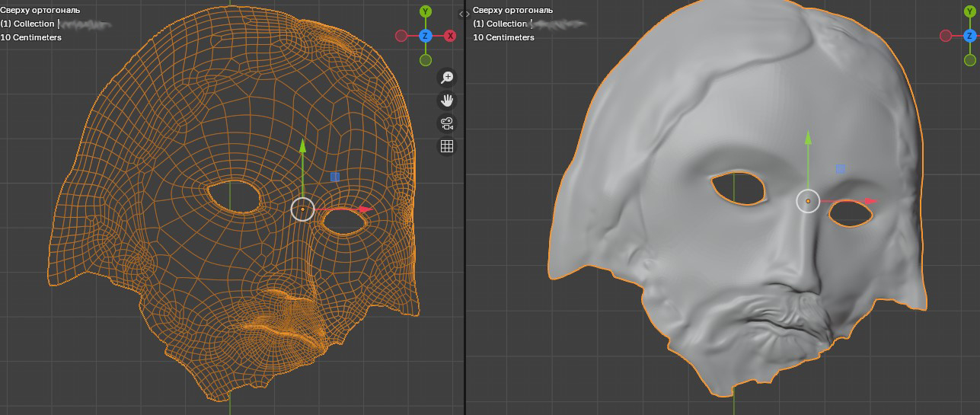Click red X axis ball in left viewport gizmo
This screenshot has width=980, height=415.
[x=450, y=36]
